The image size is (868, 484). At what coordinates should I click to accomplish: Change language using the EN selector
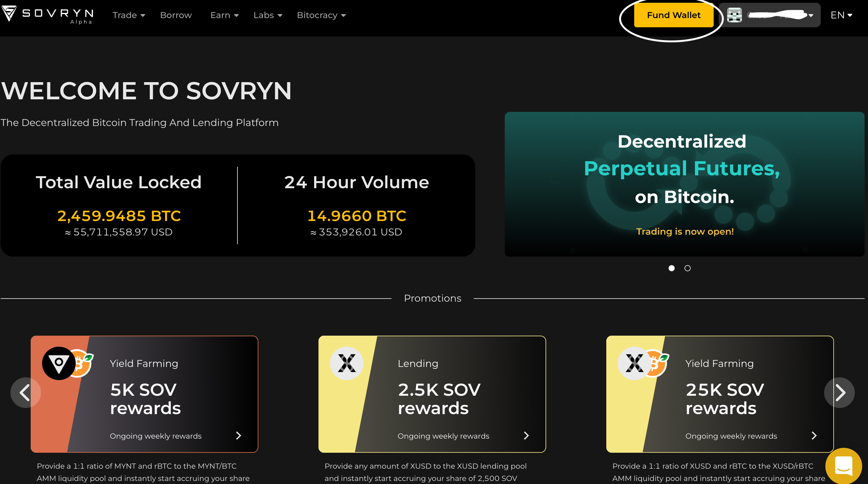coord(841,15)
